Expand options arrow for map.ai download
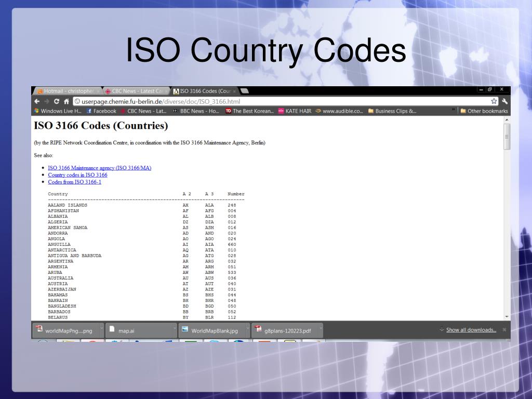This screenshot has height=399, width=532. pyautogui.click(x=175, y=328)
